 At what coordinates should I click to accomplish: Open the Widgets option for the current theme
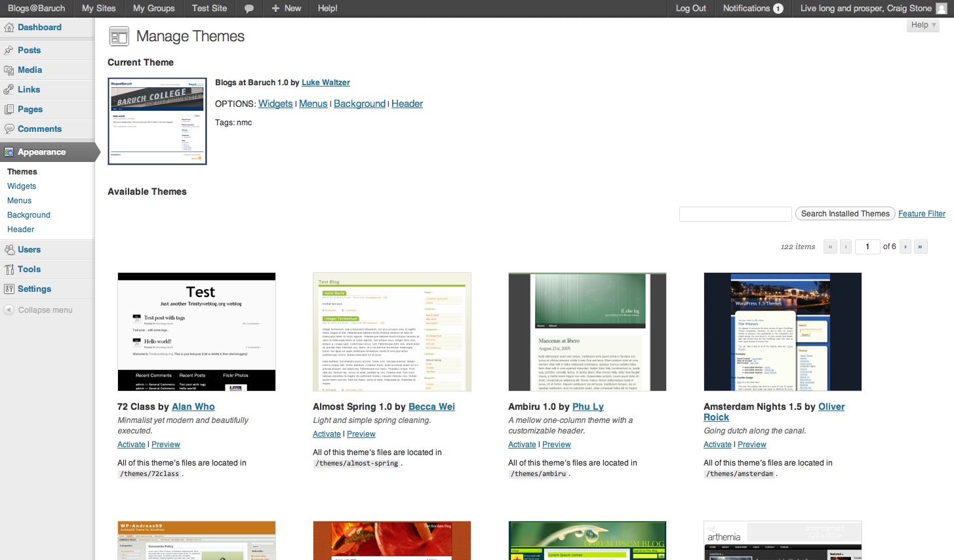click(275, 104)
